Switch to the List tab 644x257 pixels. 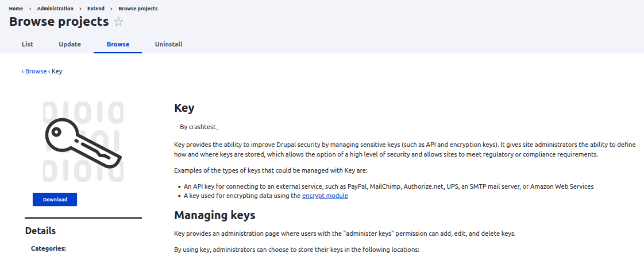coord(27,44)
